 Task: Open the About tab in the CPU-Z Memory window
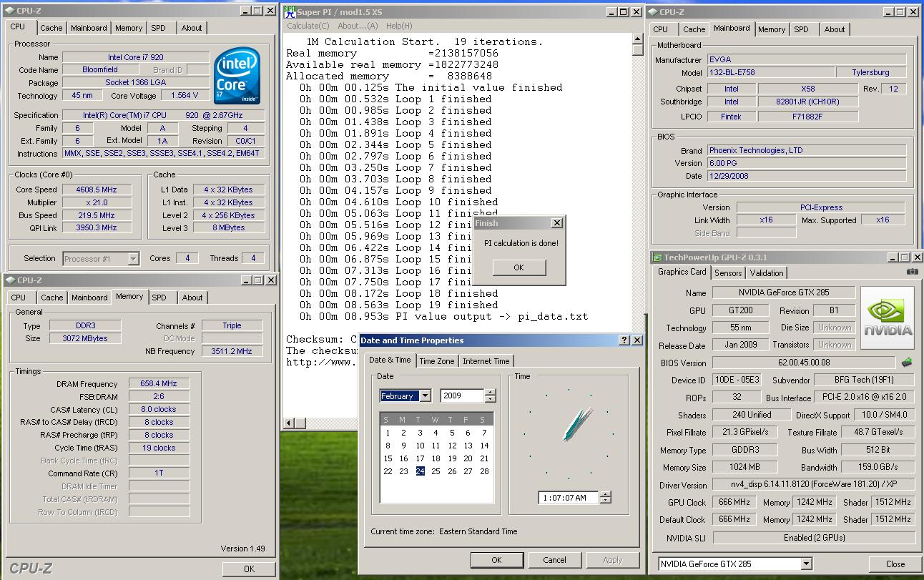point(192,298)
